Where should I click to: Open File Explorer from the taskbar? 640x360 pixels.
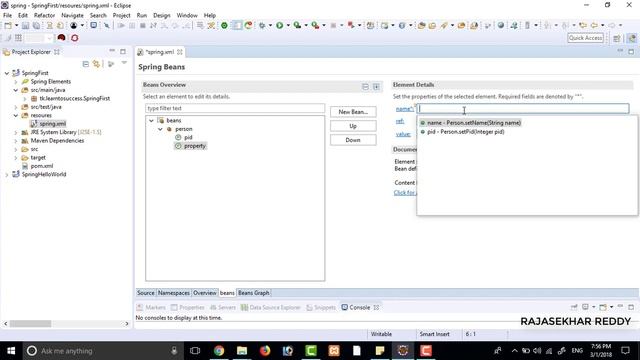pyautogui.click(x=242, y=351)
